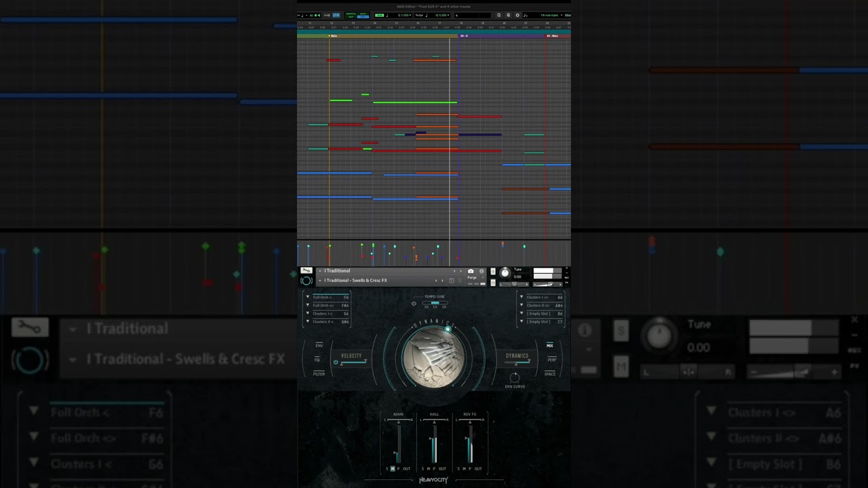Viewport: 868px width, 488px height.
Task: Click P on the REV FX channel
Action: click(x=470, y=469)
